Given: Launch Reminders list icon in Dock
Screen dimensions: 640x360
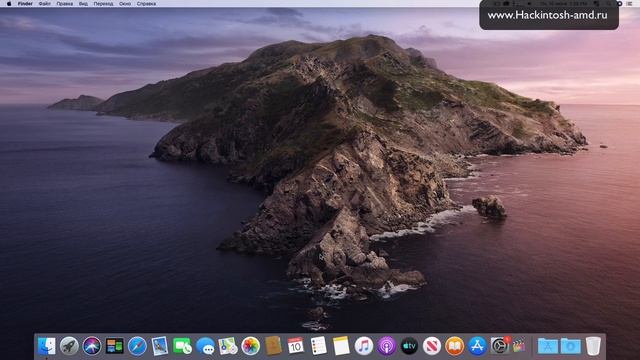Looking at the screenshot, I should pyautogui.click(x=318, y=346).
